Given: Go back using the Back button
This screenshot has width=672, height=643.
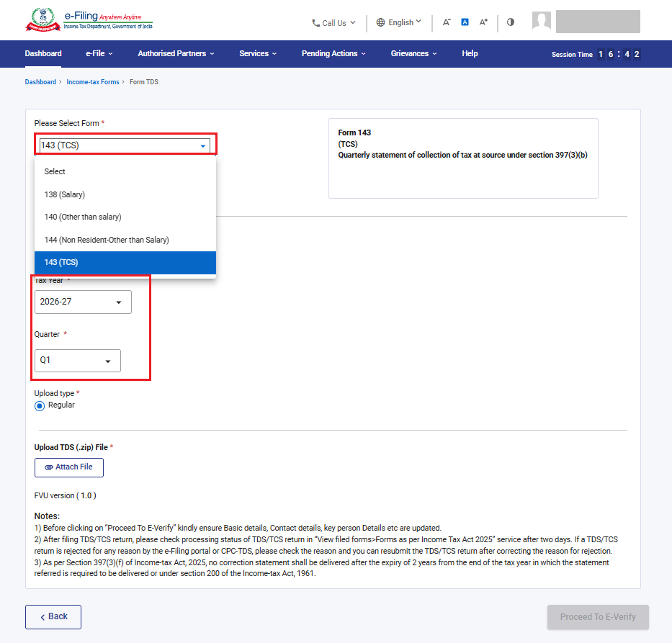Looking at the screenshot, I should coord(53,617).
